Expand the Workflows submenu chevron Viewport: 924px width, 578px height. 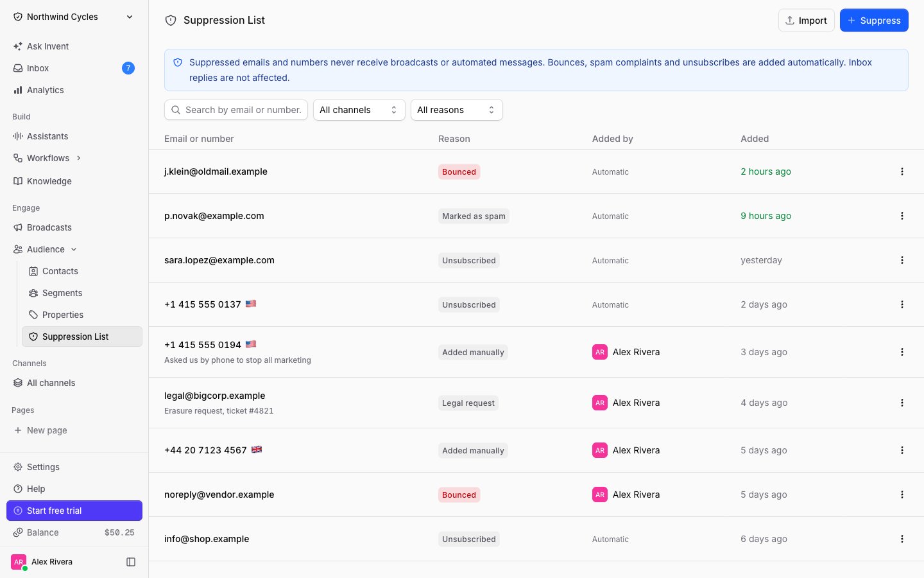[x=79, y=158]
